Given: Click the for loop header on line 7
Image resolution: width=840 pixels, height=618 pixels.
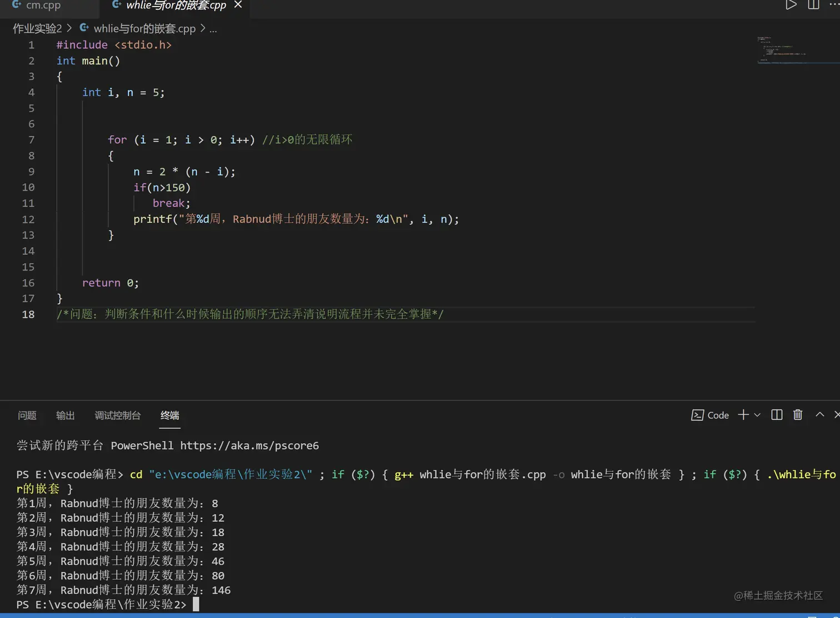Looking at the screenshot, I should tap(181, 140).
